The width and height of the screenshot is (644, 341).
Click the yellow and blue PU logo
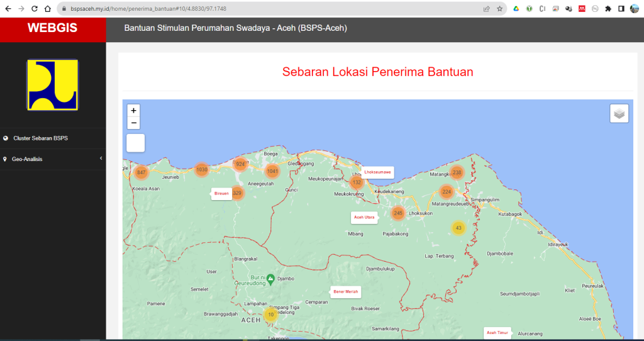[53, 85]
